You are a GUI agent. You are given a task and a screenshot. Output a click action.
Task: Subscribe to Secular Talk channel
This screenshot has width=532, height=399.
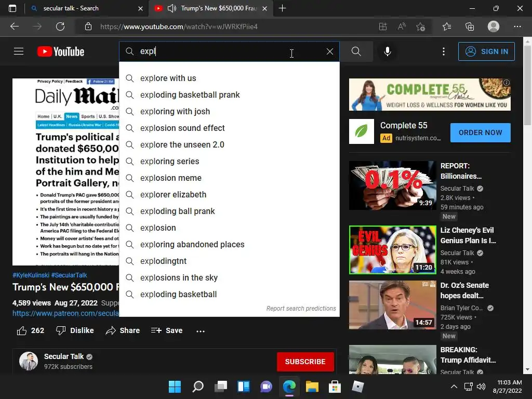tap(305, 362)
